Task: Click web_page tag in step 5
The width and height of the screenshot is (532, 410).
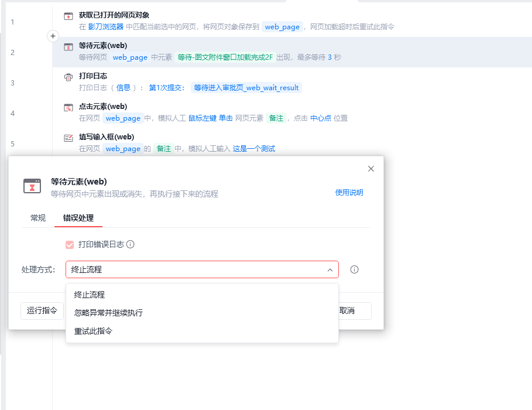Action: [123, 149]
